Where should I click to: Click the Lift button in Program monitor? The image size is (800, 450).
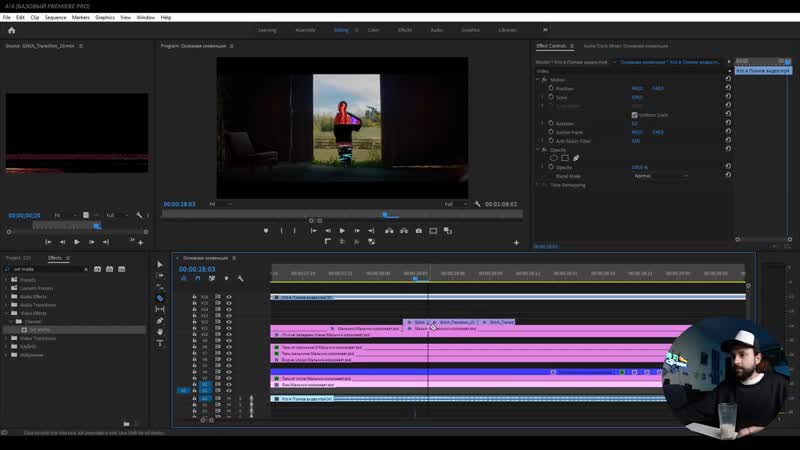pos(389,231)
